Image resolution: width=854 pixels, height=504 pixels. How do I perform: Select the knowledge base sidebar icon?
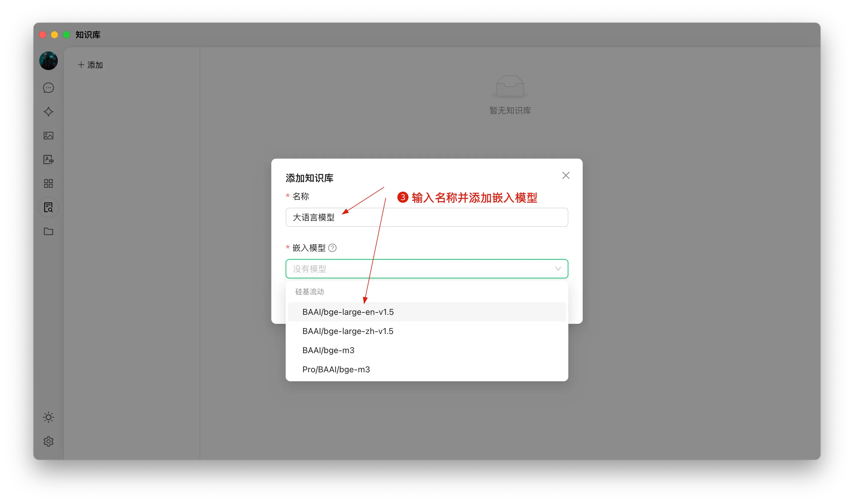pyautogui.click(x=49, y=207)
